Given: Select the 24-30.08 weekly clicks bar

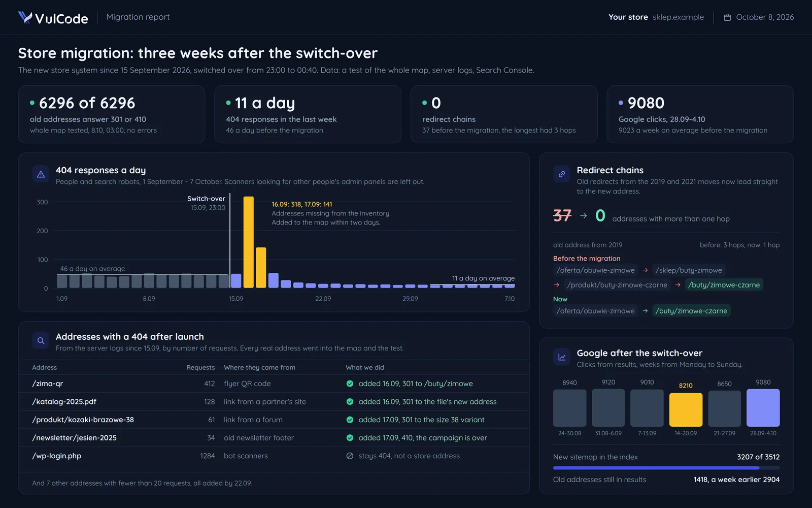Looking at the screenshot, I should click(569, 408).
